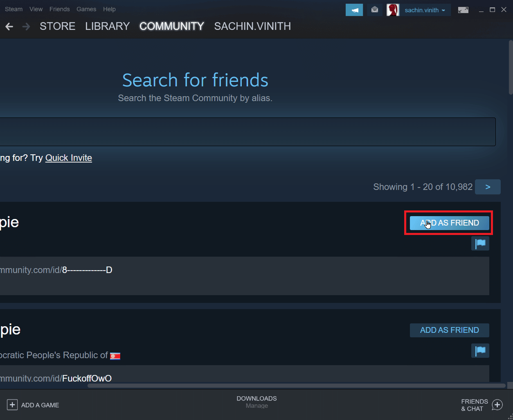Add FuckoffOwO user as friend
The height and width of the screenshot is (420, 513).
pos(450,330)
